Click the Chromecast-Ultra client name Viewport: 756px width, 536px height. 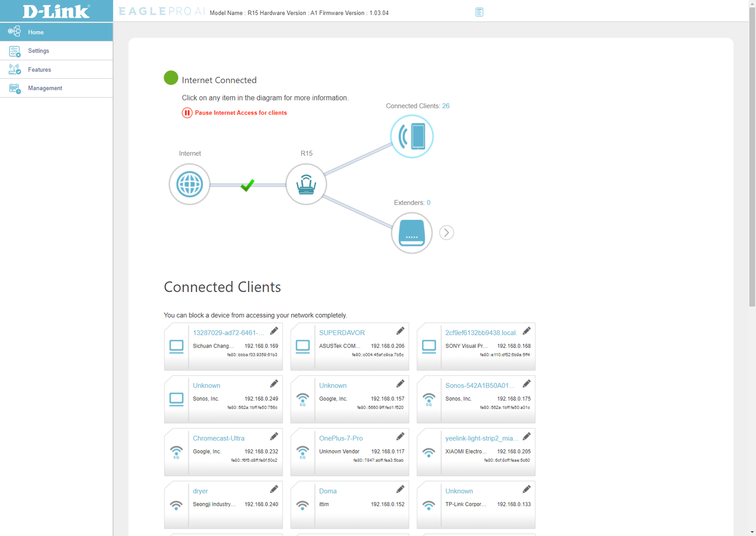coord(218,439)
